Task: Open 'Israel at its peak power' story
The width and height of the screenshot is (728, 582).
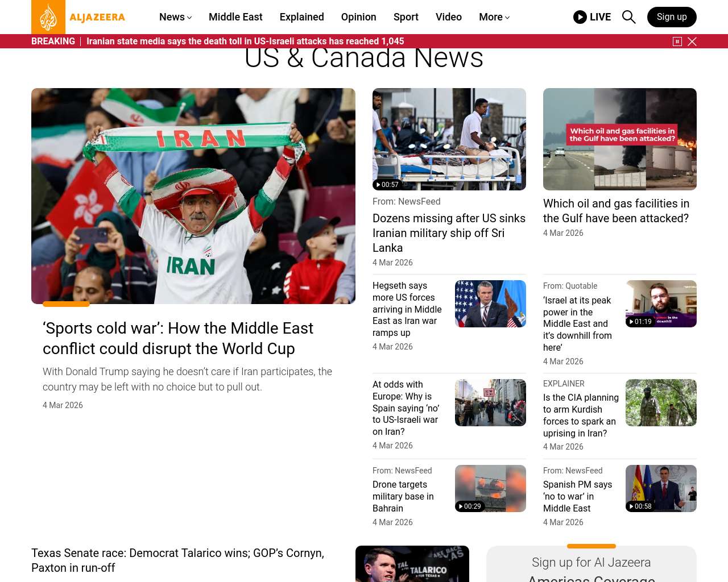Action: click(x=577, y=324)
